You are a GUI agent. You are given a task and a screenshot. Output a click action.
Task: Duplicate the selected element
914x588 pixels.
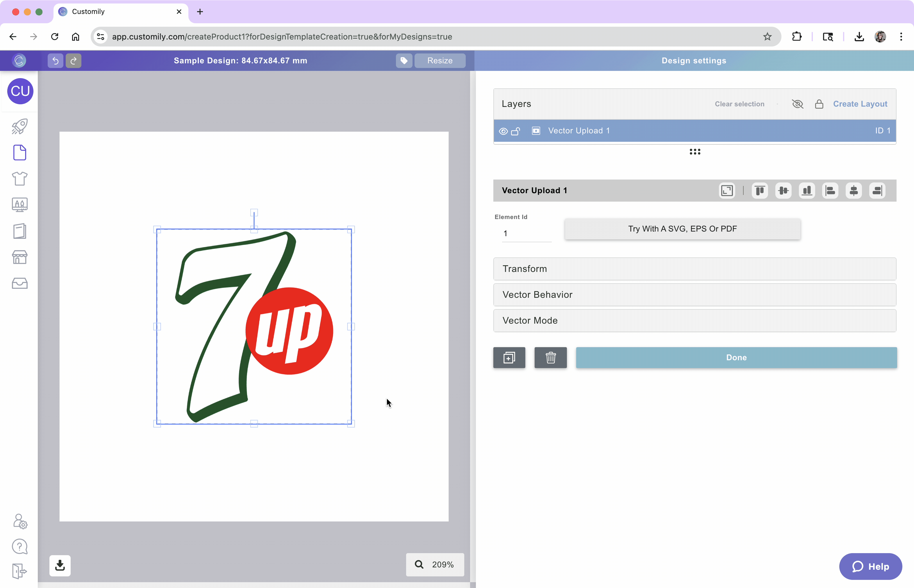(509, 358)
